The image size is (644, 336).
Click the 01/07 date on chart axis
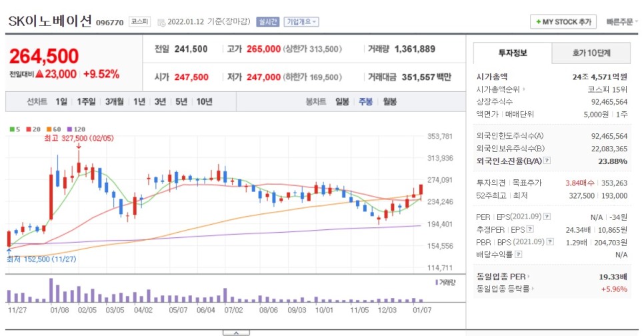422,310
